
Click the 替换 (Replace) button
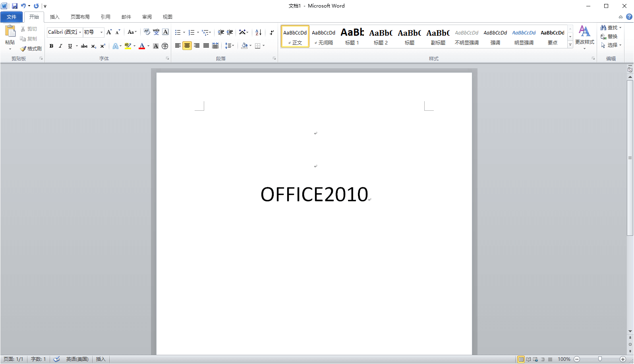click(x=609, y=37)
